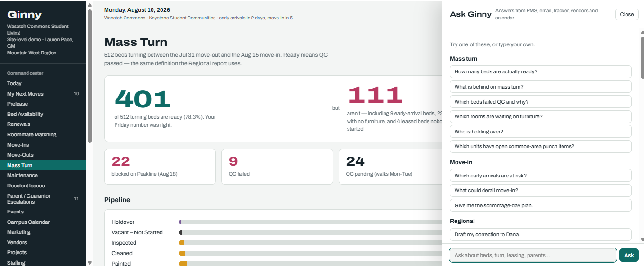Click the Pipeline section heading

[x=117, y=200]
